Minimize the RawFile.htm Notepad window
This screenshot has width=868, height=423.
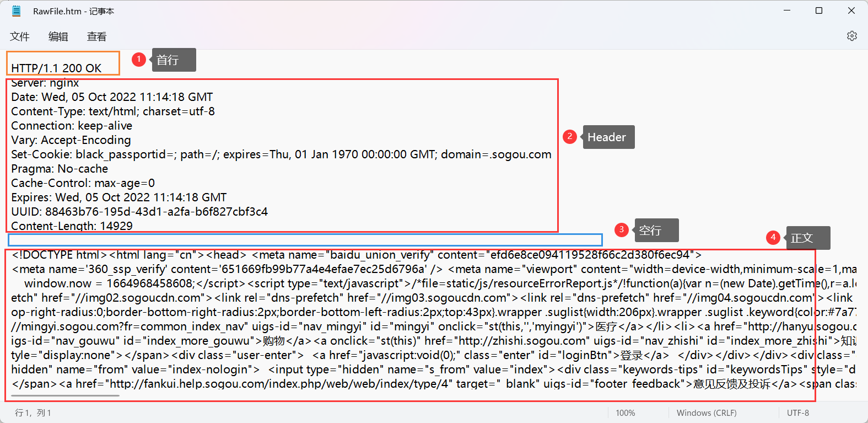coord(787,10)
